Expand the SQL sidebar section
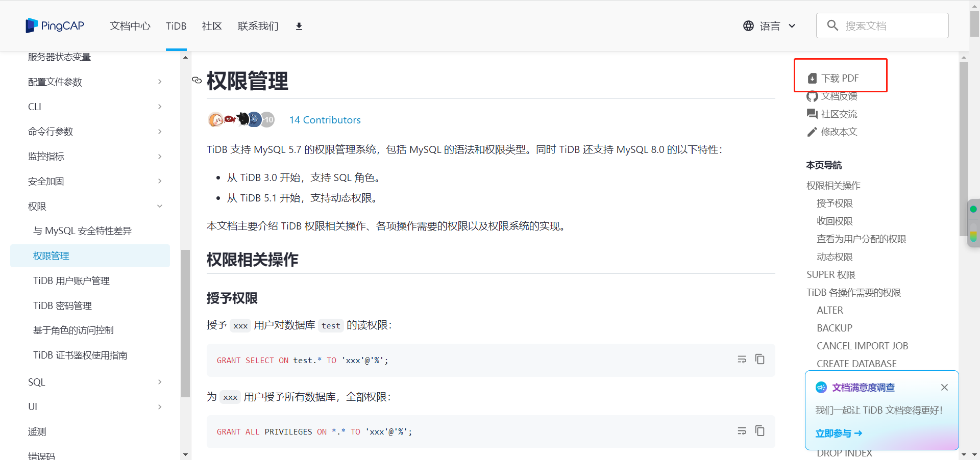The image size is (980, 460). tap(160, 382)
